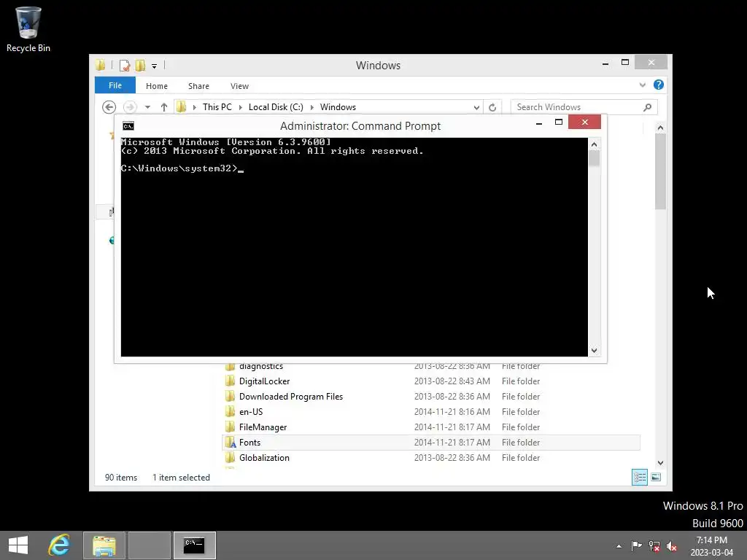This screenshot has height=560, width=747.
Task: Click the network status tray icon
Action: coord(654,545)
